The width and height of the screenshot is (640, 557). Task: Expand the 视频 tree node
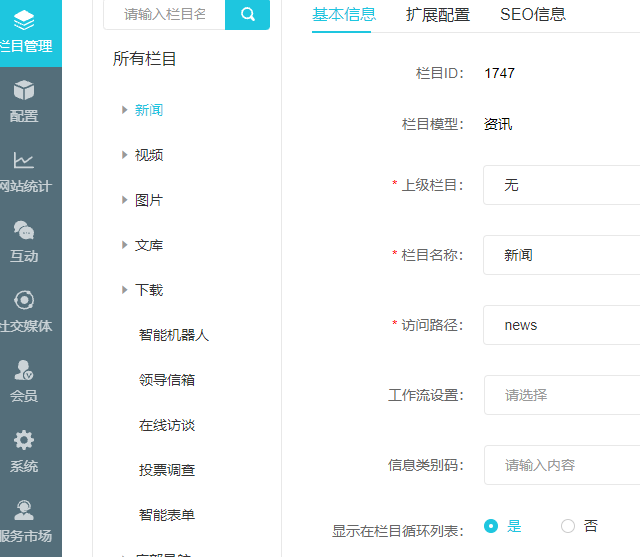click(x=124, y=155)
